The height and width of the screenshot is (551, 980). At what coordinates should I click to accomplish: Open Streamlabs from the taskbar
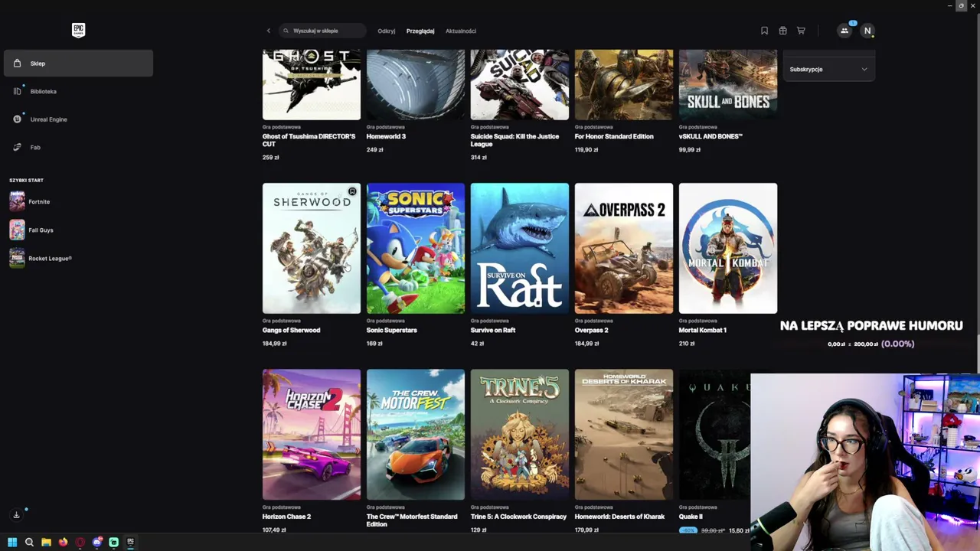tap(113, 542)
